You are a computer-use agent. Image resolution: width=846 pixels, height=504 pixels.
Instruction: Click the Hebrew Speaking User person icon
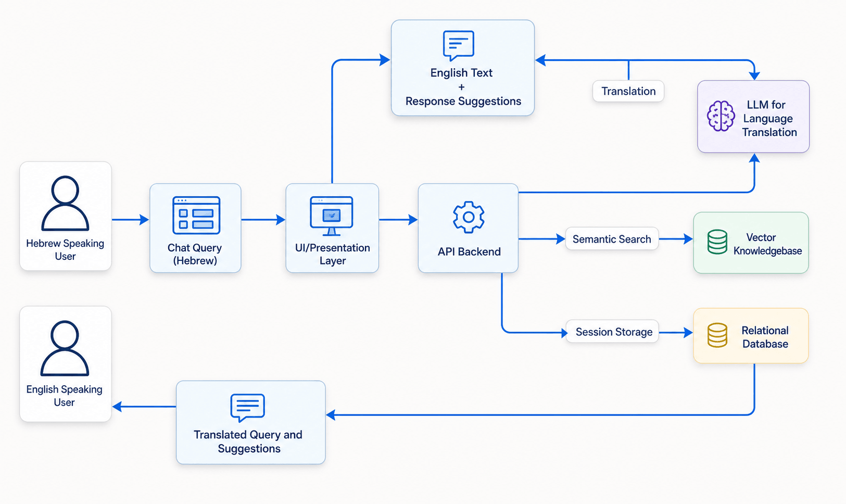point(65,203)
